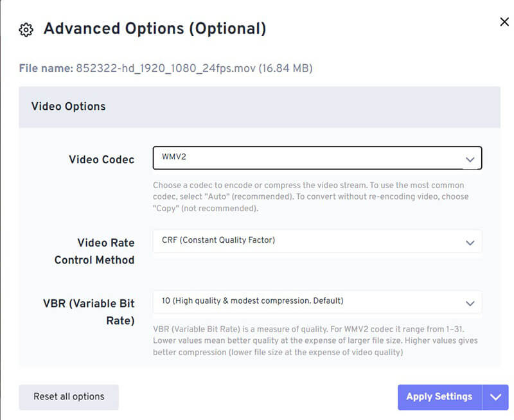The height and width of the screenshot is (420, 514).
Task: Click the Video Options section header
Action: pos(260,107)
